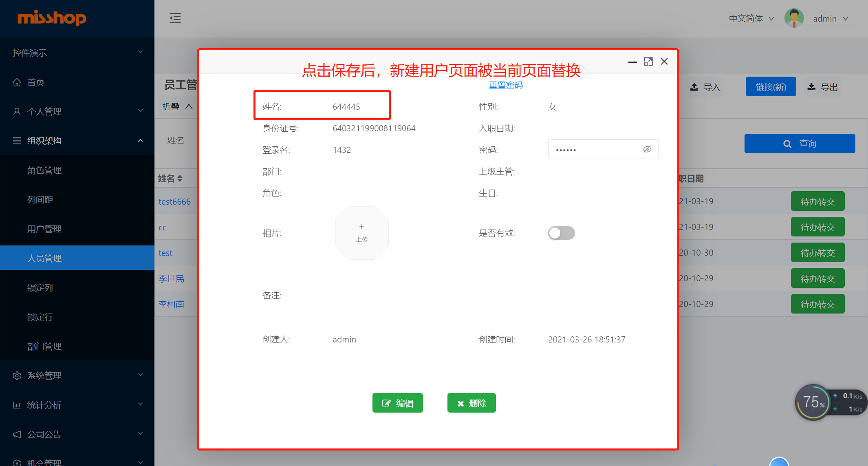Click the maximize dialog icon
868x466 pixels.
[x=648, y=62]
